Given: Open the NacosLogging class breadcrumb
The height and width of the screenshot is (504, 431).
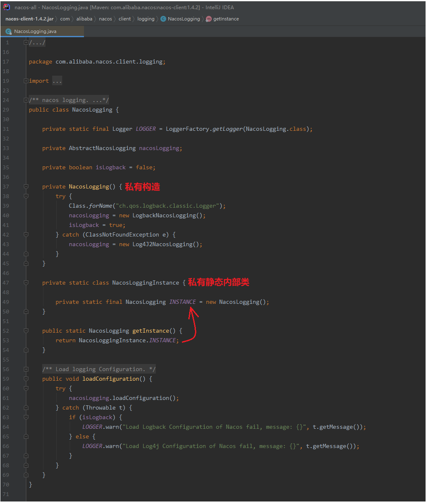Looking at the screenshot, I should [184, 19].
